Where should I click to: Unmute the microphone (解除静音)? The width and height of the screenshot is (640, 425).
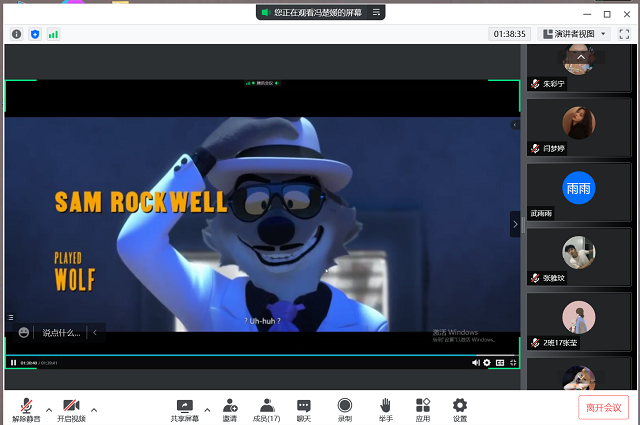point(26,407)
